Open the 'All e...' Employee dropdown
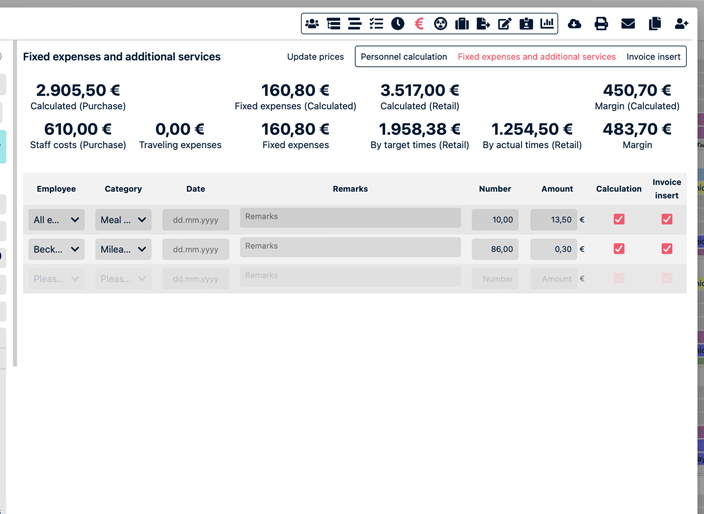The height and width of the screenshot is (514, 704). pyautogui.click(x=56, y=220)
